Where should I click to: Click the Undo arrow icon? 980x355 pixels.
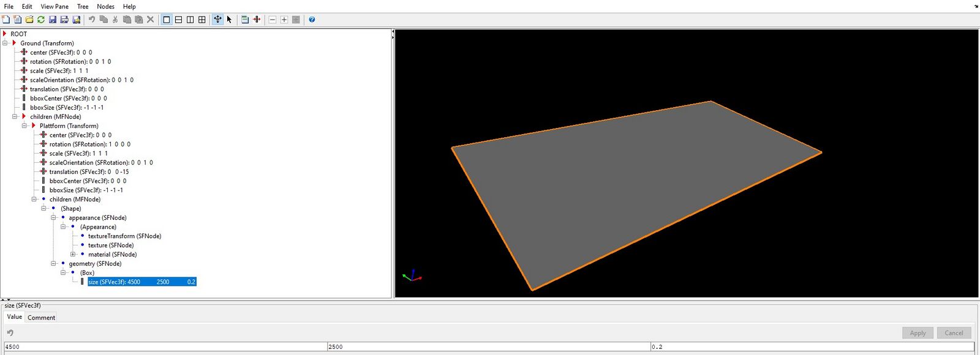click(x=92, y=20)
